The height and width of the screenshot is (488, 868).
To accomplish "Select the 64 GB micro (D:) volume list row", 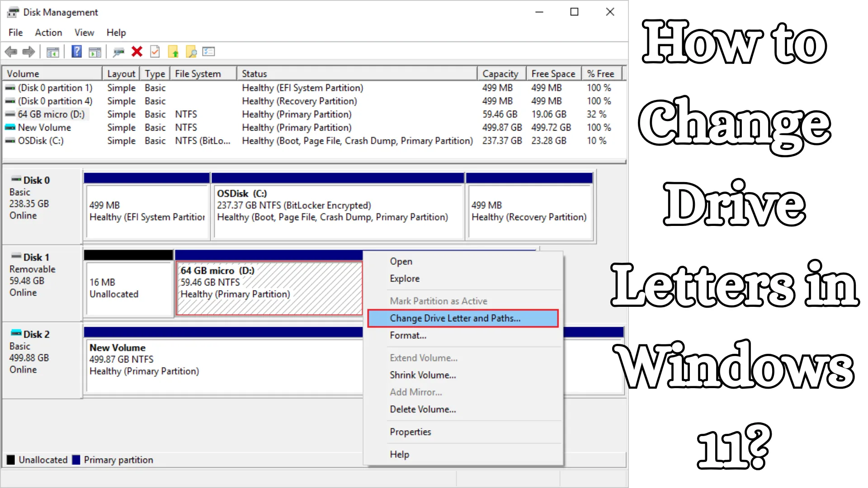I will tap(312, 114).
